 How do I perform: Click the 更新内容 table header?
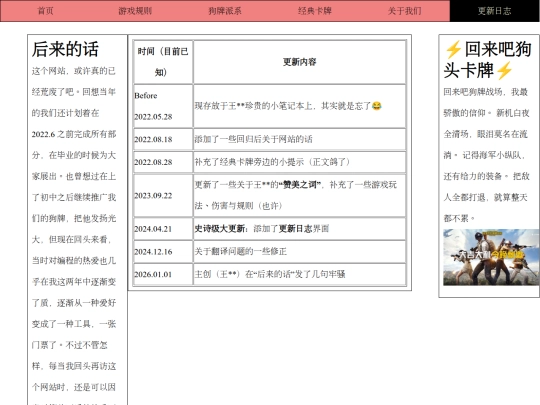click(x=300, y=62)
